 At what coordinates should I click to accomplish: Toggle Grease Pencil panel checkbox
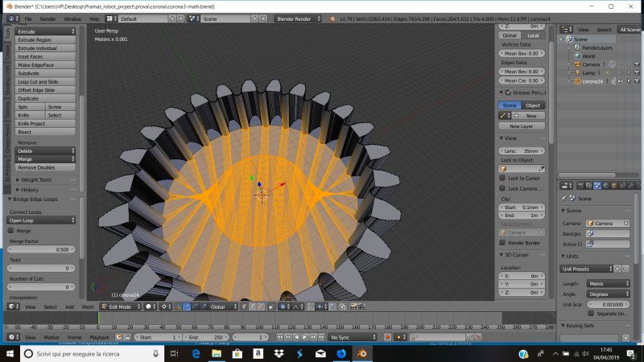click(x=508, y=93)
